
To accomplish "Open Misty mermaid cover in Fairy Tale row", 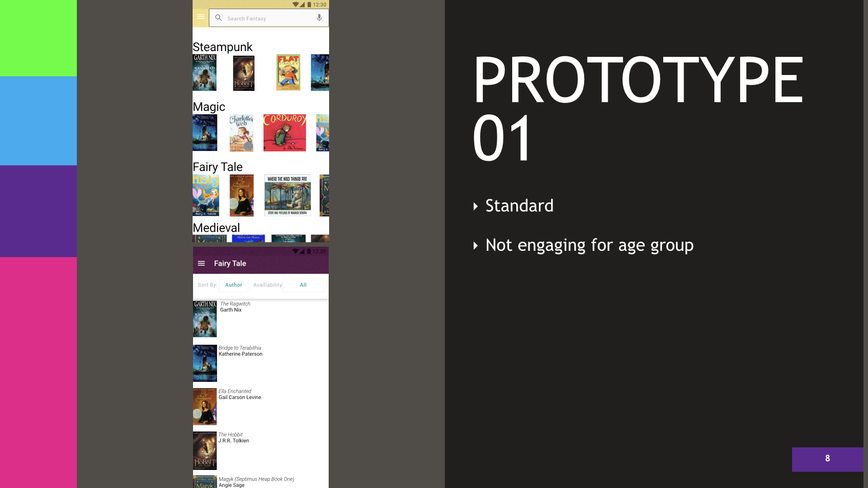I will coord(206,195).
